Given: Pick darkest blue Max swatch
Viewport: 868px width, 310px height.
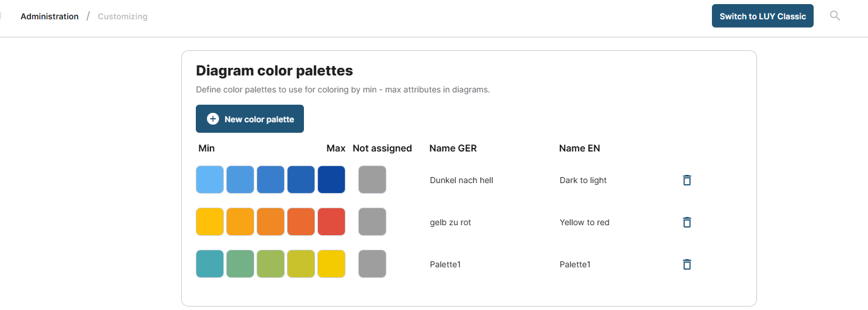Looking at the screenshot, I should pyautogui.click(x=331, y=180).
